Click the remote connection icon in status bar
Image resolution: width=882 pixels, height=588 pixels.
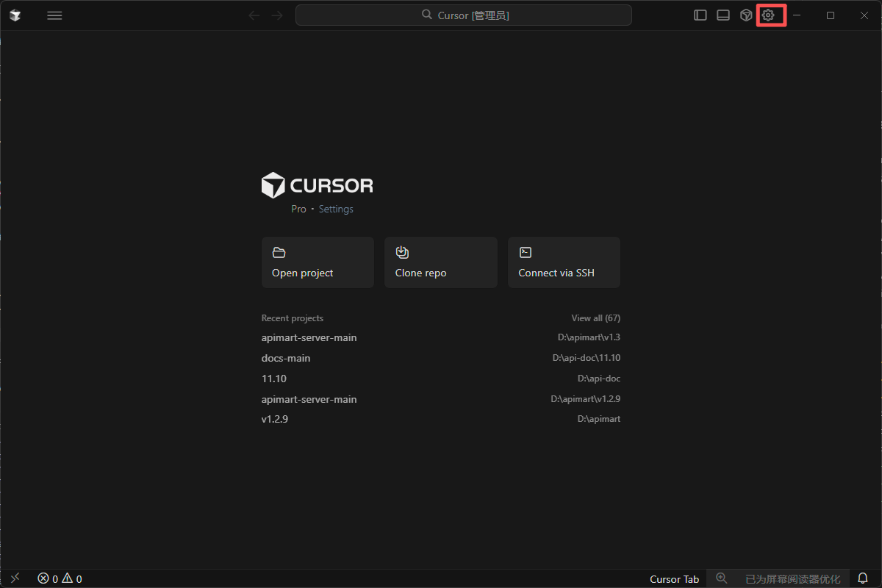point(15,578)
